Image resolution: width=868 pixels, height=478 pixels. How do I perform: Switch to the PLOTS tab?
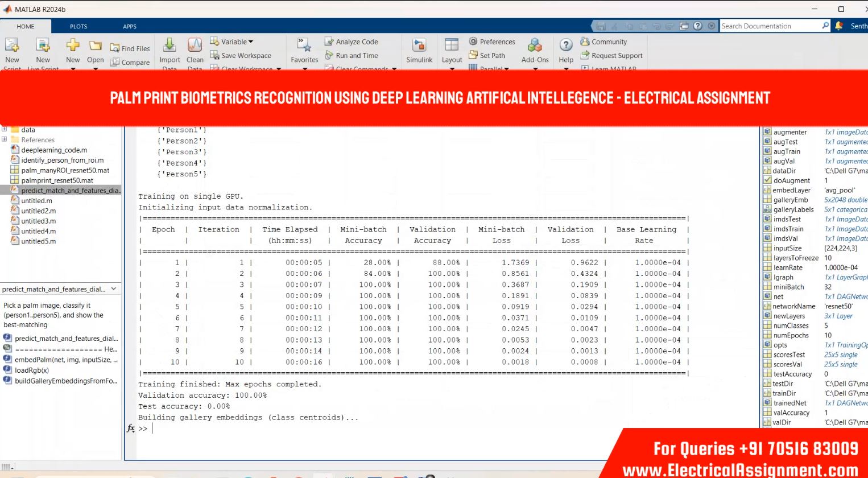pyautogui.click(x=78, y=26)
